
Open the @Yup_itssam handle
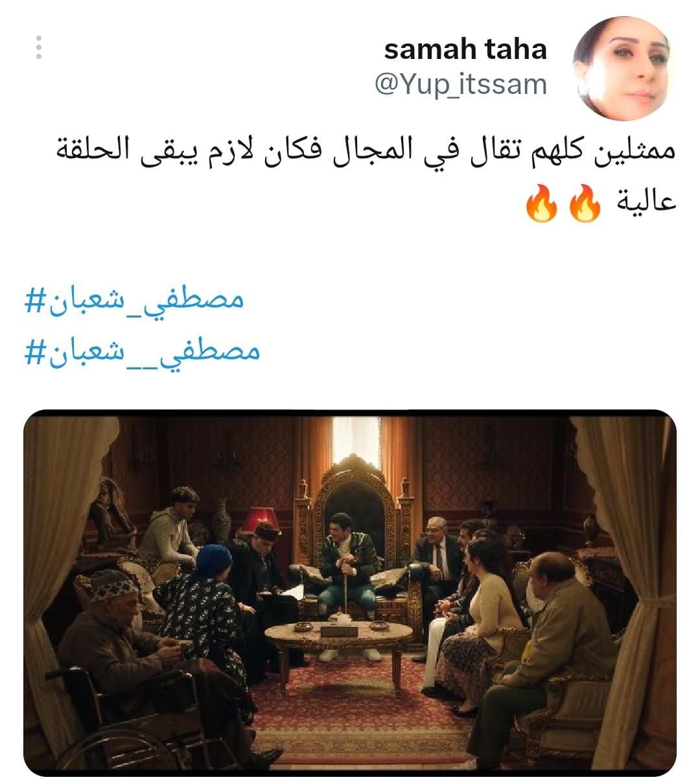[461, 85]
